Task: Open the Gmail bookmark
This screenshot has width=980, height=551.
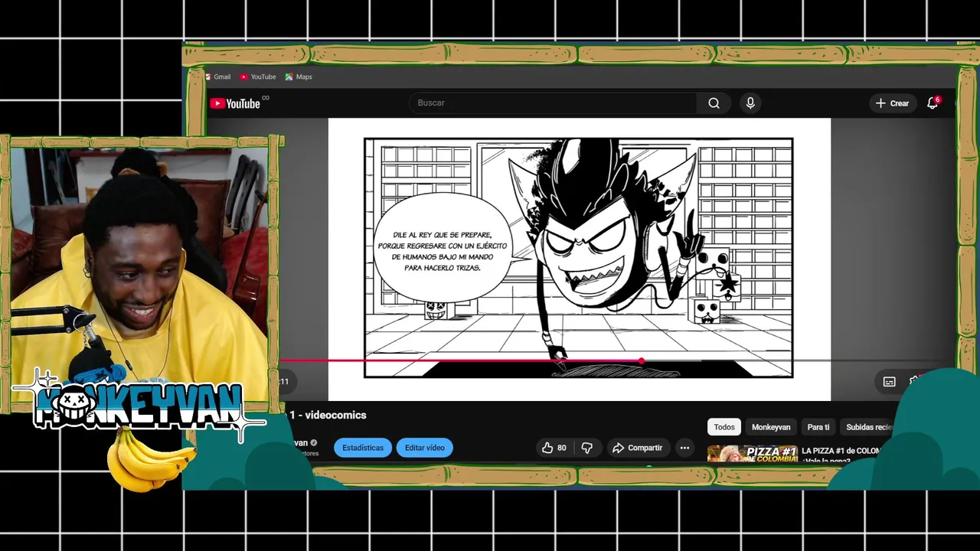Action: (x=218, y=77)
